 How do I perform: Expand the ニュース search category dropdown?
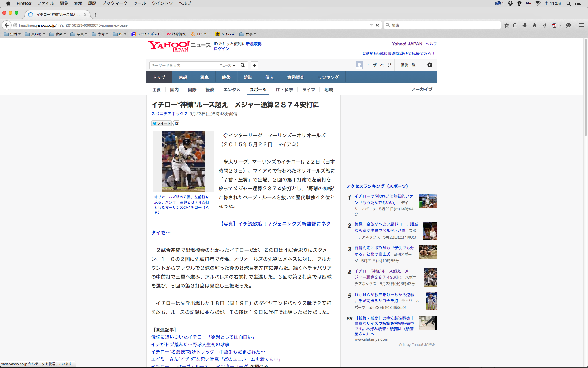[x=228, y=65]
